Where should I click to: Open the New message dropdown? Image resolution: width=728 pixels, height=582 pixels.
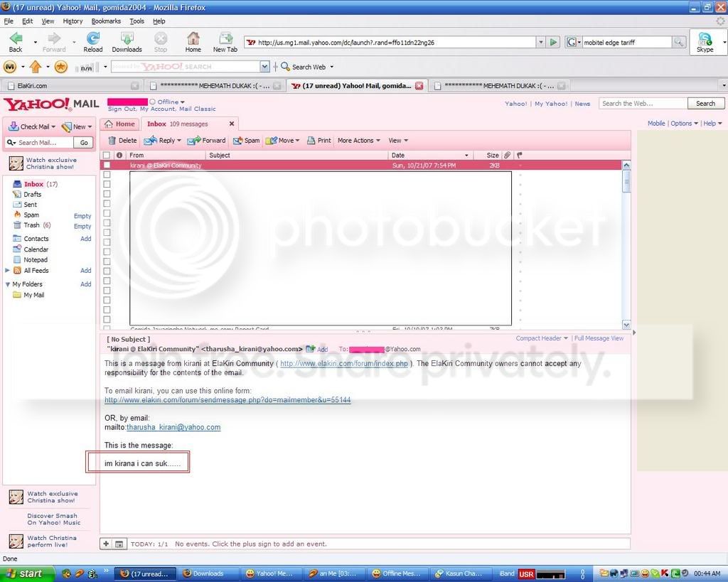pos(90,126)
